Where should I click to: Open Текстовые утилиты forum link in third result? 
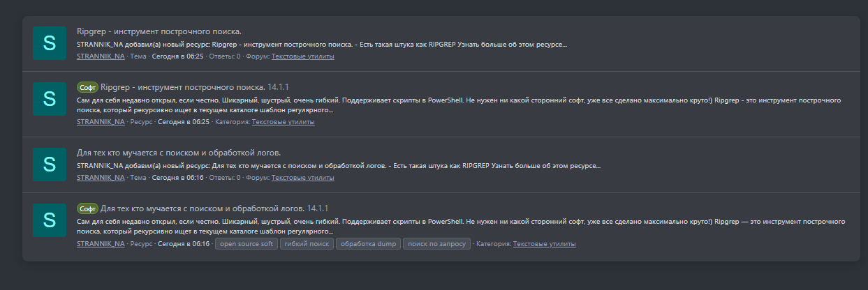[303, 178]
